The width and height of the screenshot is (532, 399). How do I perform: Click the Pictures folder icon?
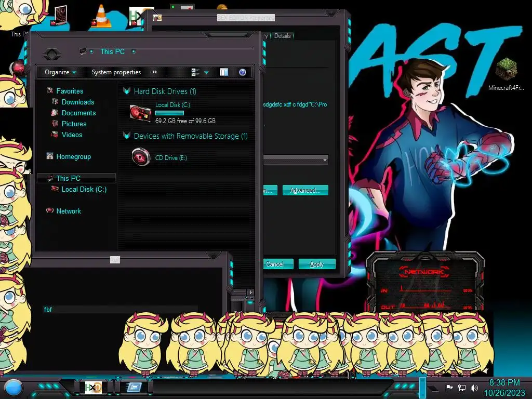(x=55, y=123)
